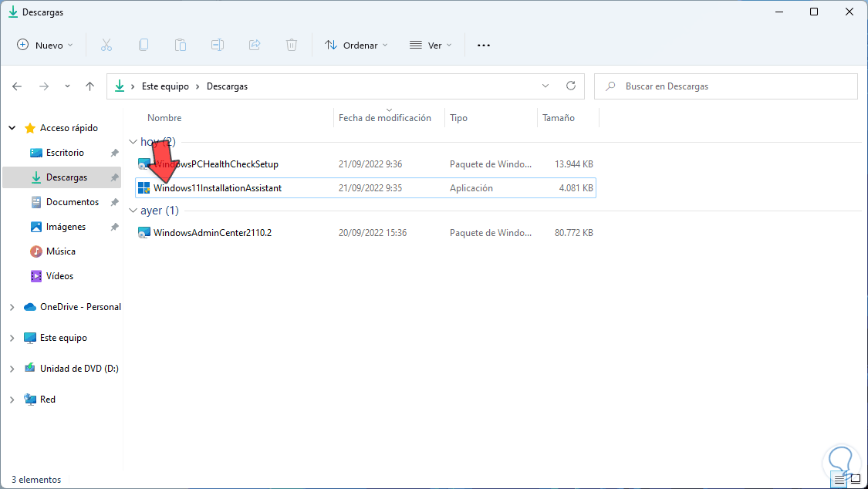Switch to large icons view in status bar

(856, 479)
